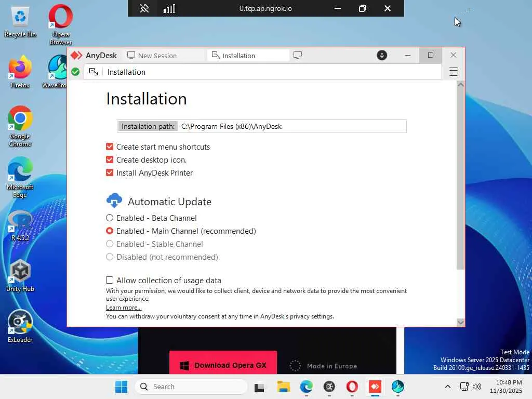Show hidden system tray icons

(x=447, y=387)
